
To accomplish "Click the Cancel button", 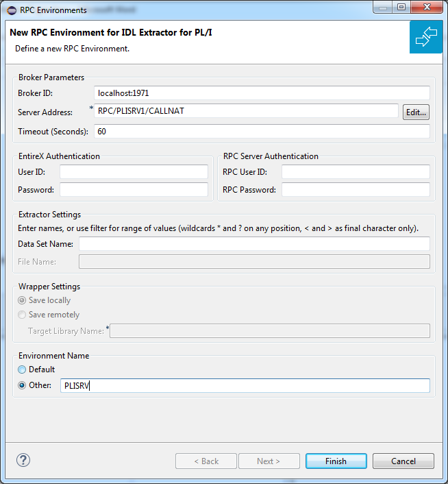I will coord(403,461).
